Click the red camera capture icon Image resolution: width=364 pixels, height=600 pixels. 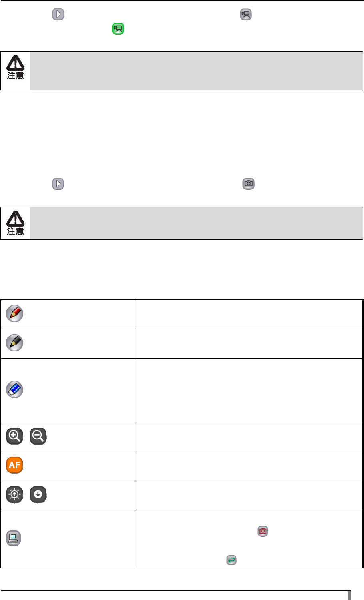pos(263,531)
